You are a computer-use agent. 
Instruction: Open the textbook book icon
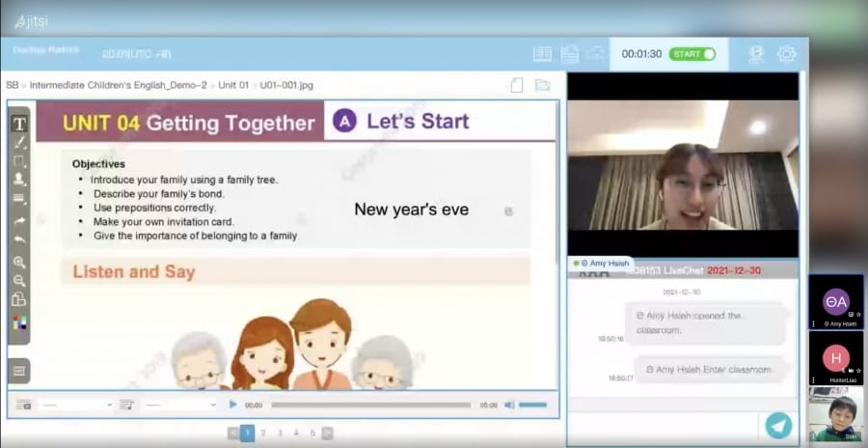(x=542, y=54)
